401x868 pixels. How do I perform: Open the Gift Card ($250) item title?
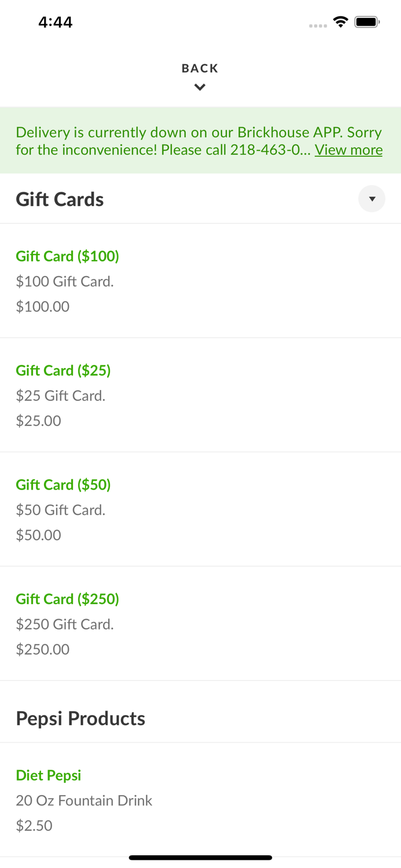coord(67,599)
